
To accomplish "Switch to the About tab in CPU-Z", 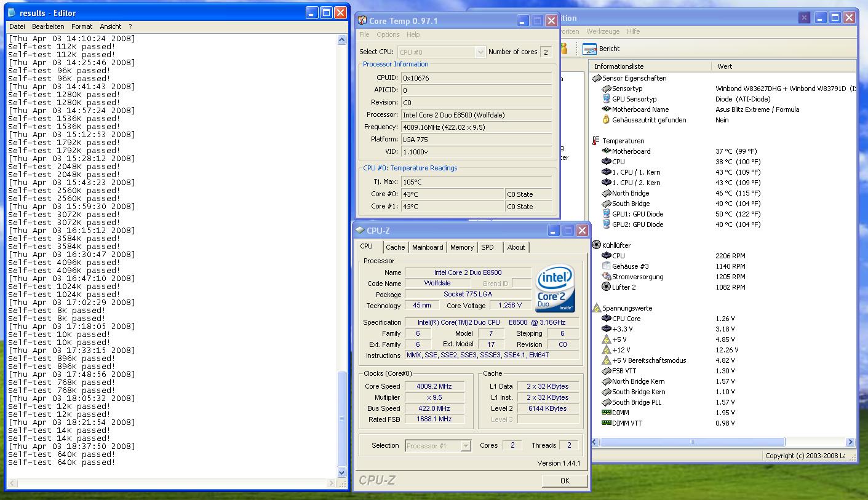I will click(x=516, y=247).
